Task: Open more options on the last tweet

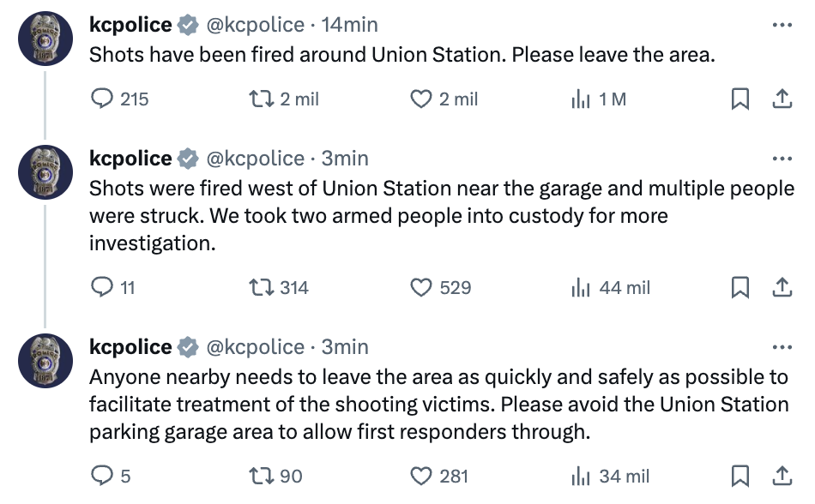Action: click(x=782, y=347)
